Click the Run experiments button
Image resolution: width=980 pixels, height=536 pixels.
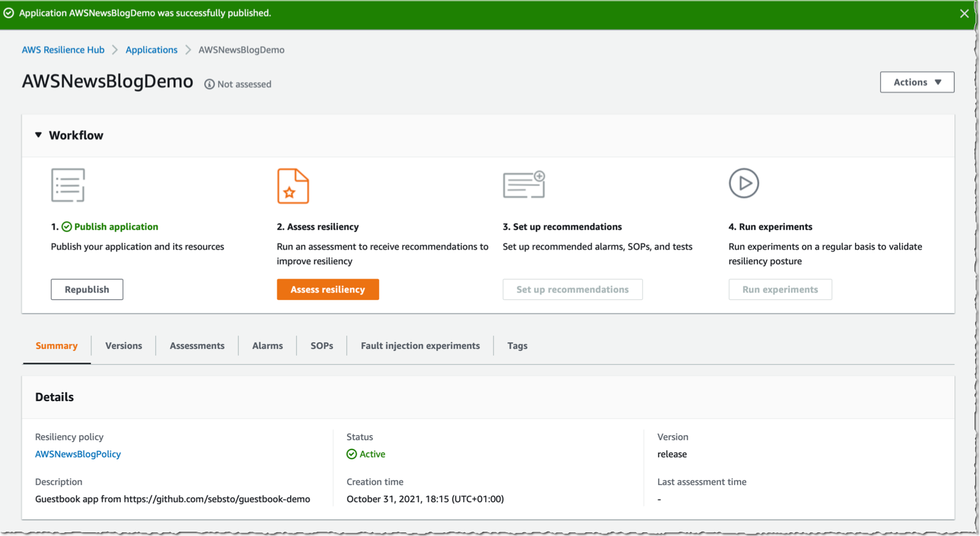[780, 289]
